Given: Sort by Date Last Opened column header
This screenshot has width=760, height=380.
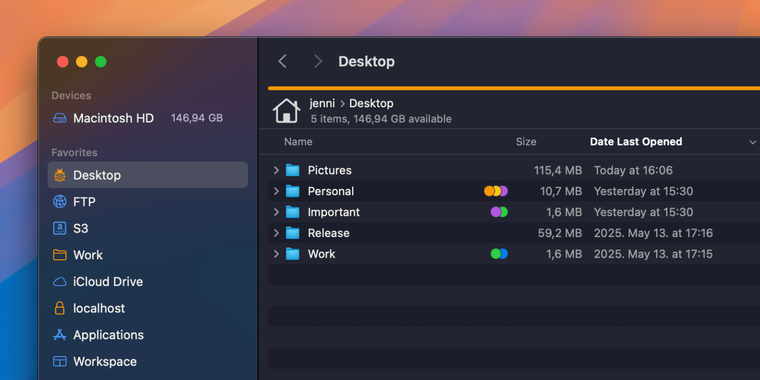Looking at the screenshot, I should coord(636,142).
